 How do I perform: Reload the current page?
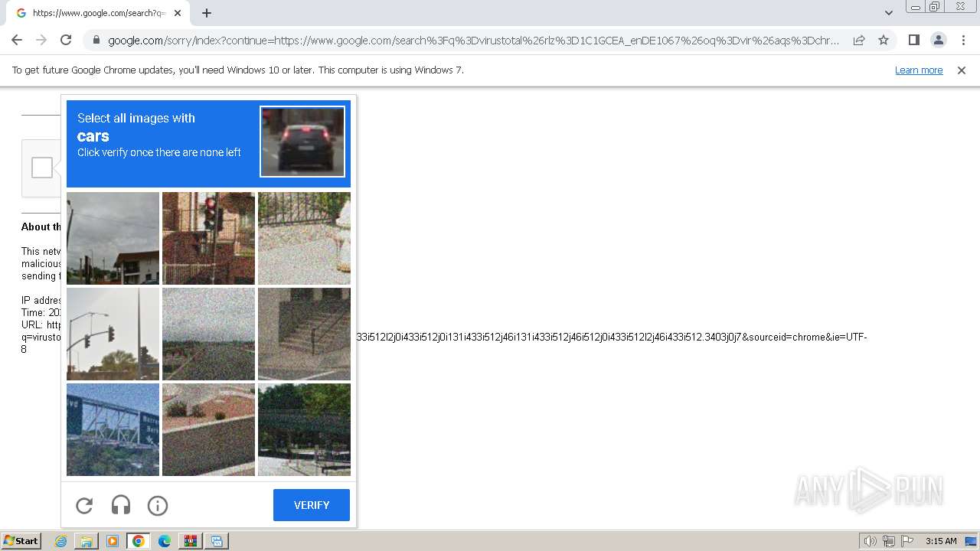click(66, 40)
